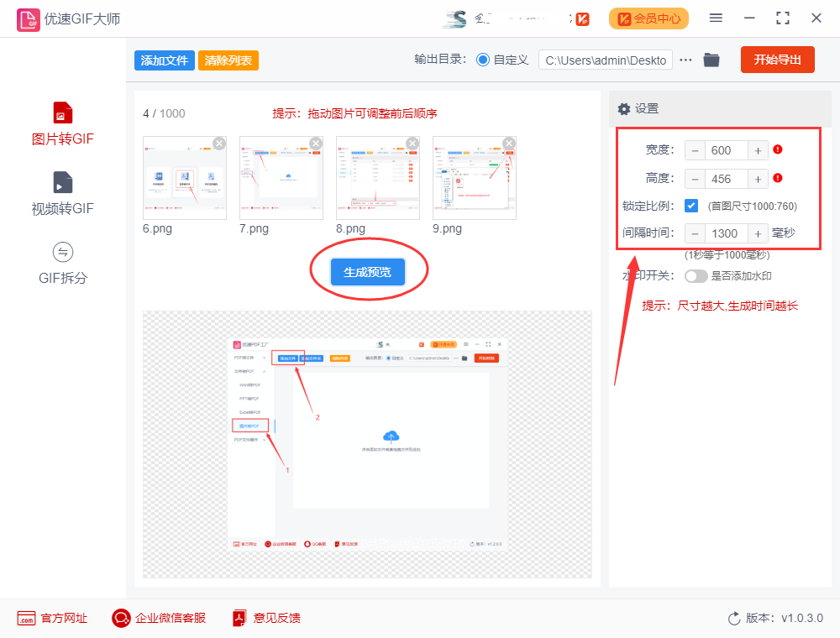The width and height of the screenshot is (840, 638).
Task: Select the 6.png thumbnail
Action: coord(184,178)
